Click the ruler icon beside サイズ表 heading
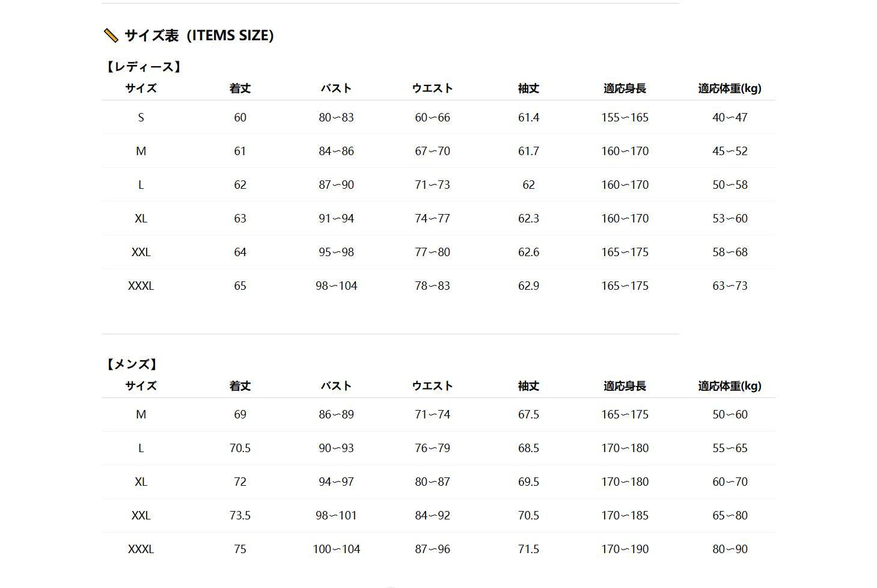The image size is (877, 588). [x=111, y=36]
